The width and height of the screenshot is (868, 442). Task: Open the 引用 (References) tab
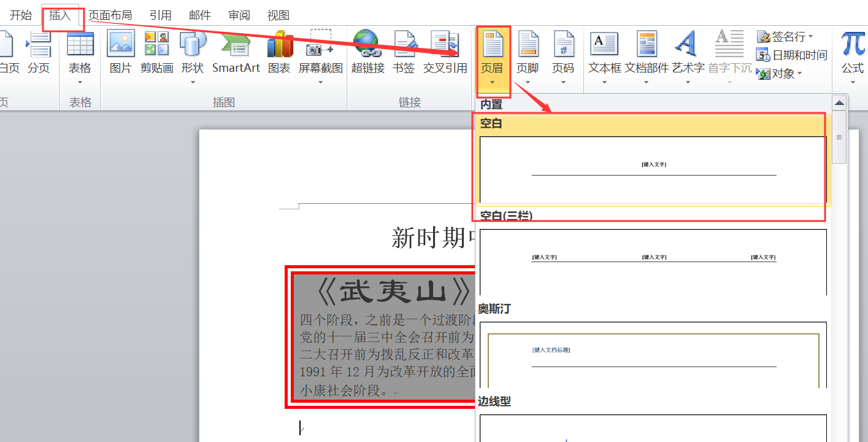pyautogui.click(x=160, y=15)
